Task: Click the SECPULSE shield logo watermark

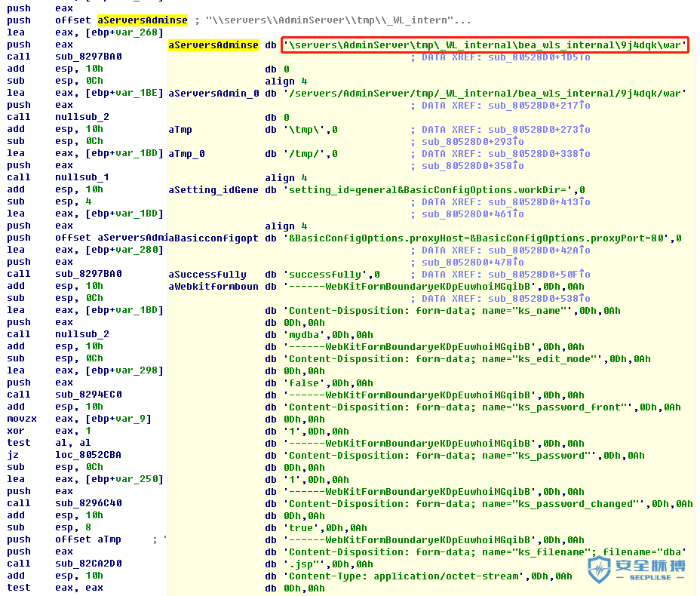Action: 599,569
